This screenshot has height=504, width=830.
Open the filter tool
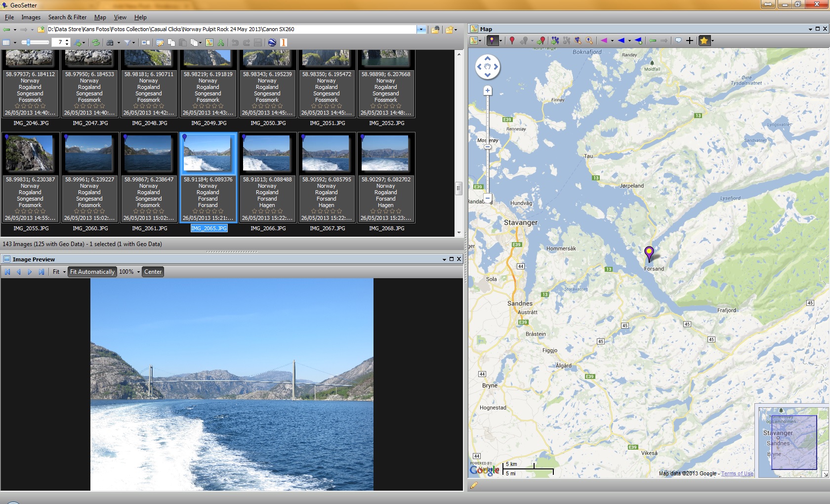128,42
